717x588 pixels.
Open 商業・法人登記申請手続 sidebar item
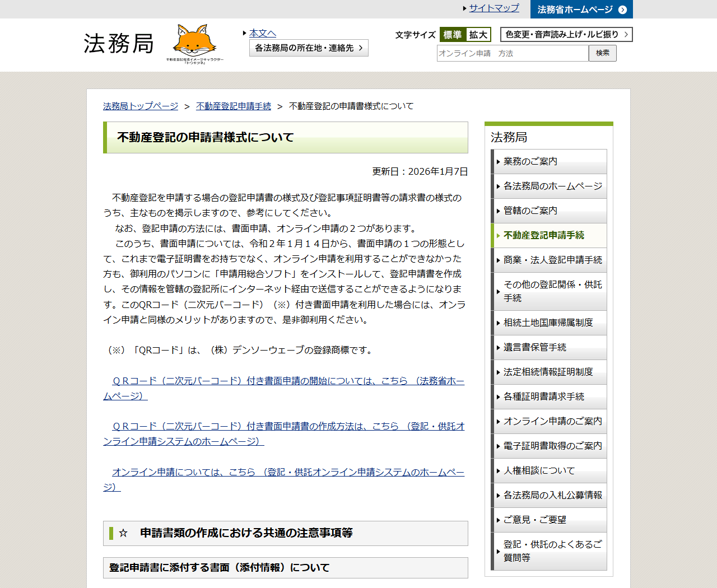click(549, 260)
